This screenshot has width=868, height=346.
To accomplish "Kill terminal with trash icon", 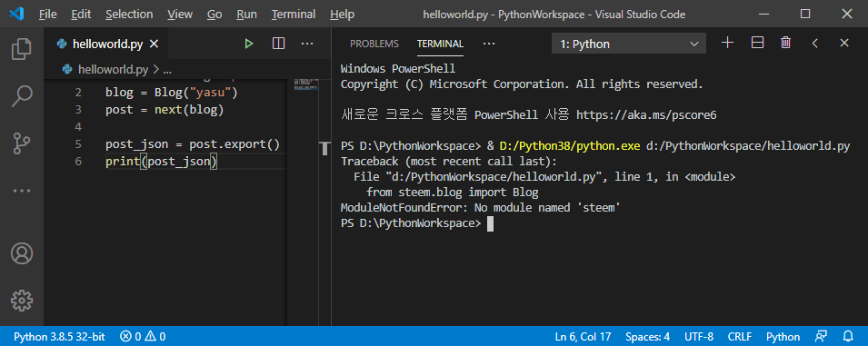I will (x=785, y=43).
